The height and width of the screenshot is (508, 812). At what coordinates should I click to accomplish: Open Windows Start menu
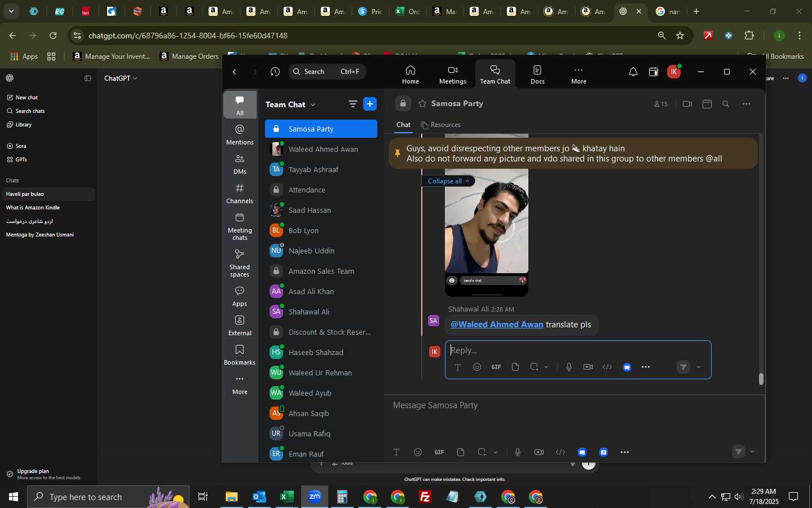pyautogui.click(x=13, y=497)
